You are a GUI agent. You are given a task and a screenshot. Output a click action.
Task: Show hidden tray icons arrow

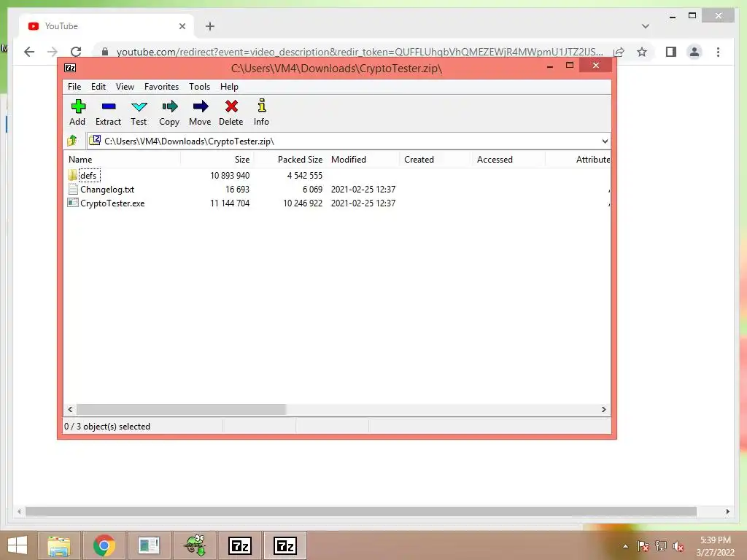[625, 546]
